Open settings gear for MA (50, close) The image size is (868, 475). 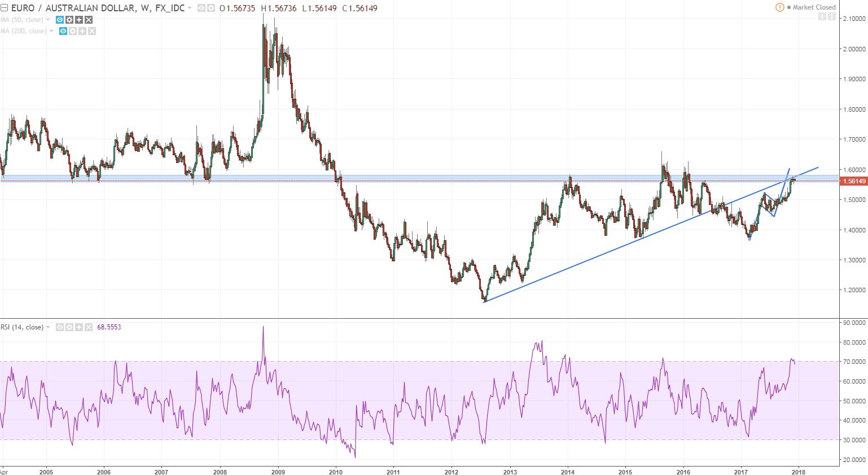coord(69,20)
